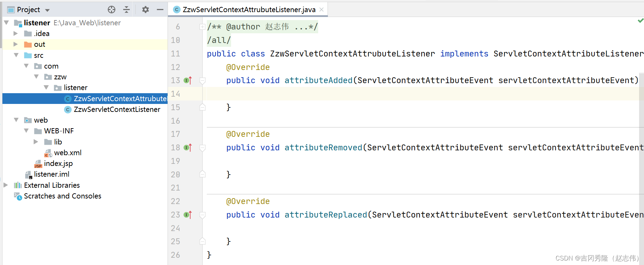Collapse the listener project root node

(x=6, y=23)
